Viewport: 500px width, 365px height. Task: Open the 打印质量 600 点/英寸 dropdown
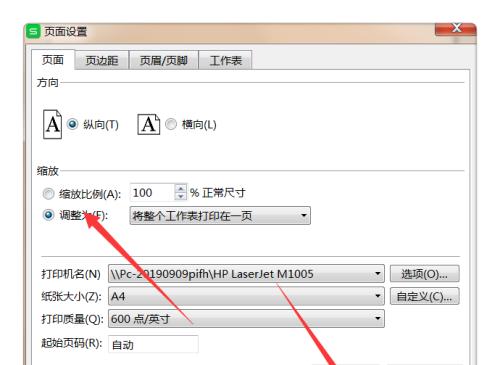pyautogui.click(x=246, y=319)
